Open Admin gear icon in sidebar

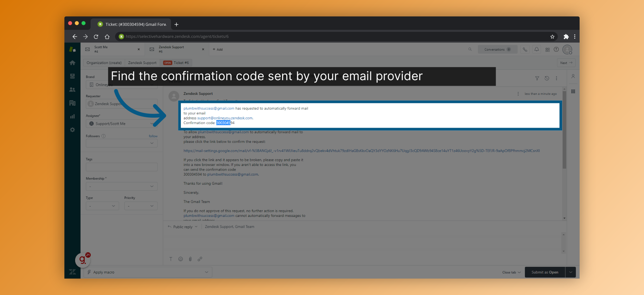tap(72, 130)
